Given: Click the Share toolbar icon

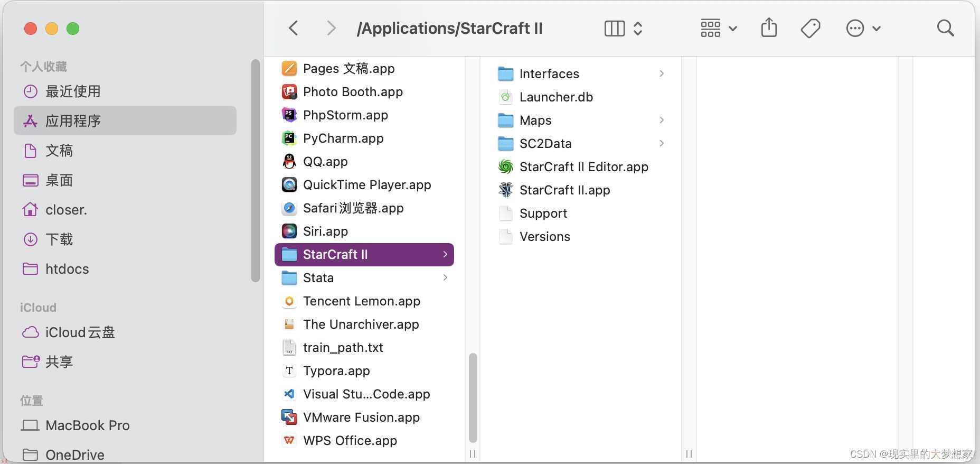Looking at the screenshot, I should tap(769, 27).
